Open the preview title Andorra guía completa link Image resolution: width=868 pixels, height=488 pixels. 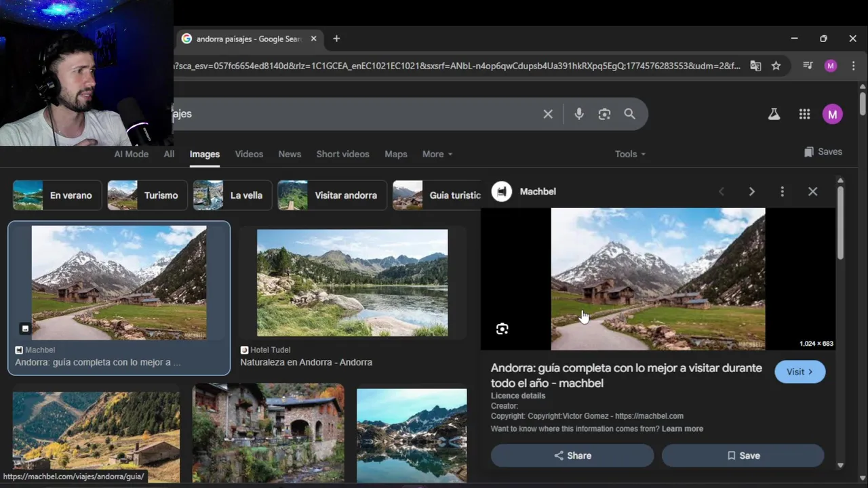pyautogui.click(x=627, y=375)
